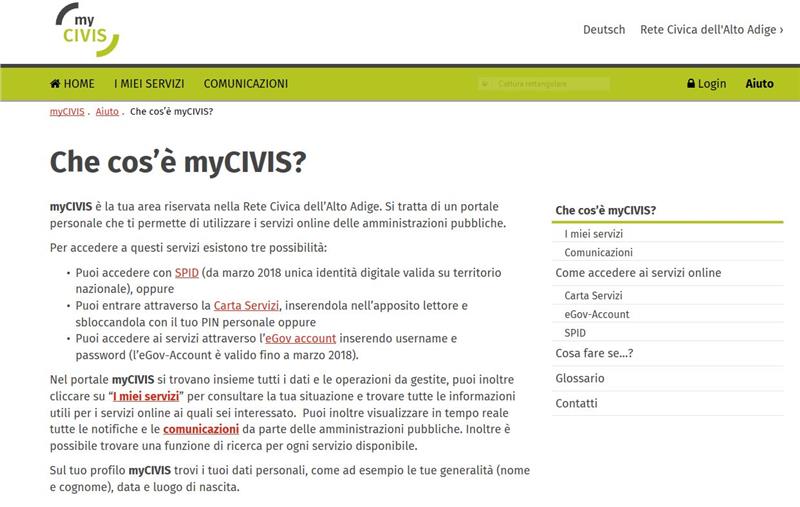Click the Login lock icon
800x507 pixels.
[x=691, y=84]
